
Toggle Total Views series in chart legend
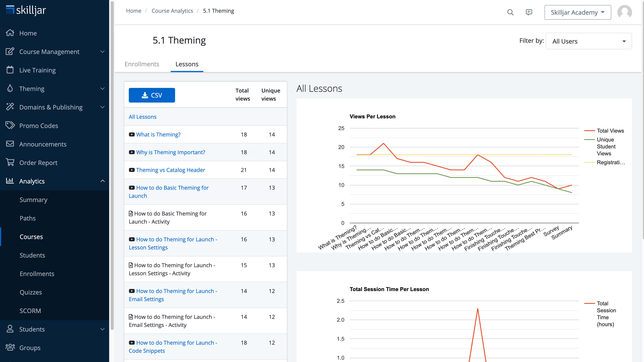point(610,131)
